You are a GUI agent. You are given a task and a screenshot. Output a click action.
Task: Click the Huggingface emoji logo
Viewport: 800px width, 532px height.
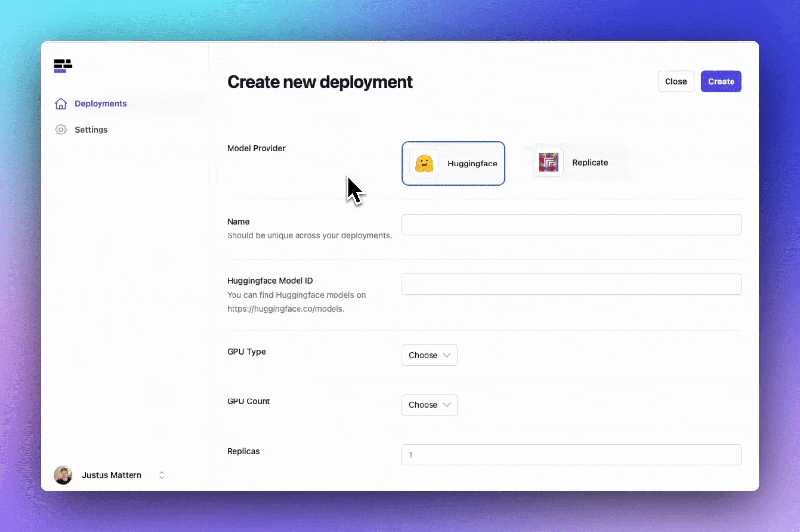pyautogui.click(x=424, y=164)
